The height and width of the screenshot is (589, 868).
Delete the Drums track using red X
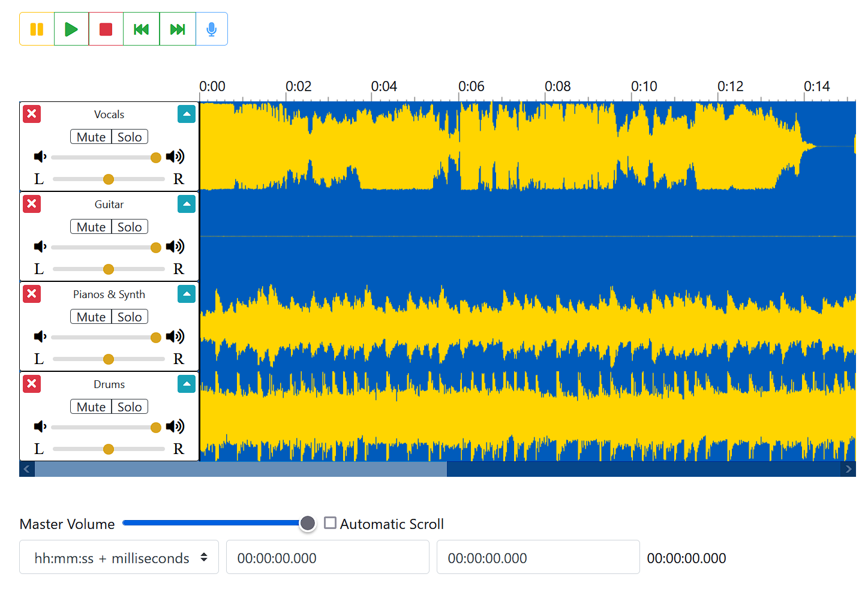coord(32,384)
